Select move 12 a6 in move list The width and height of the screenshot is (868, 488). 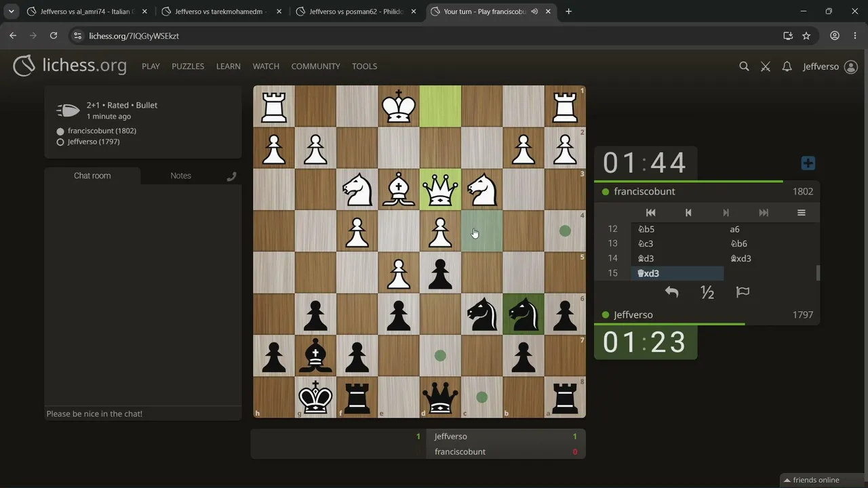[x=770, y=229]
